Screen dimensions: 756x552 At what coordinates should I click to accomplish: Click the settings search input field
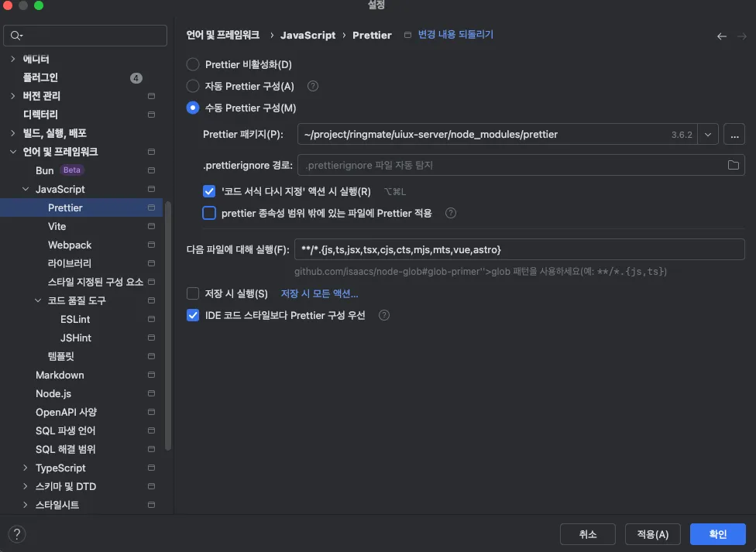(85, 36)
